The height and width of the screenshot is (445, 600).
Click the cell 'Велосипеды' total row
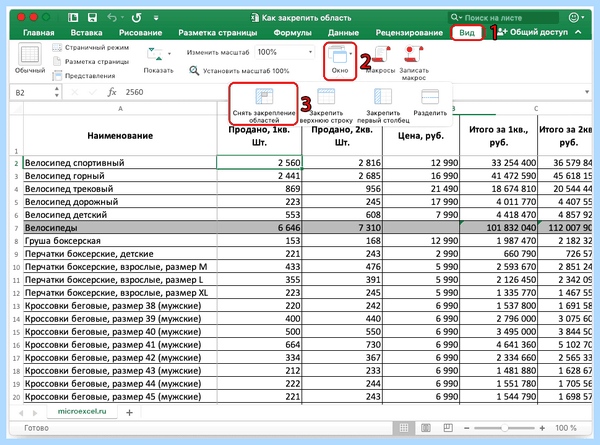(x=120, y=228)
